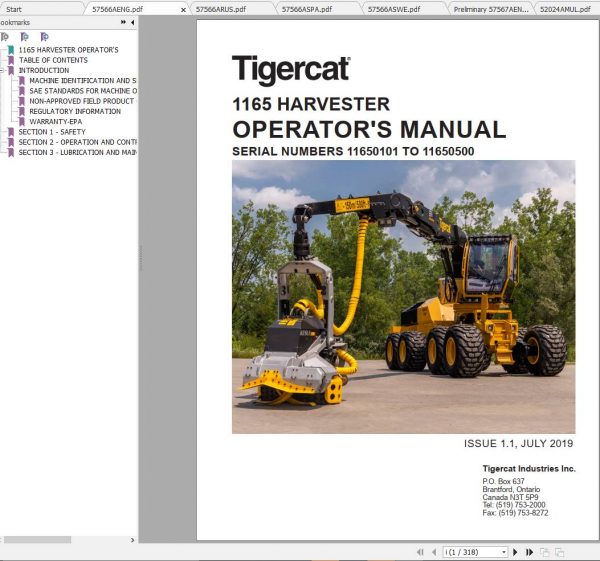Click the serial numbers 11650101 TO 11650500 line
This screenshot has width=600, height=561.
pos(353,151)
